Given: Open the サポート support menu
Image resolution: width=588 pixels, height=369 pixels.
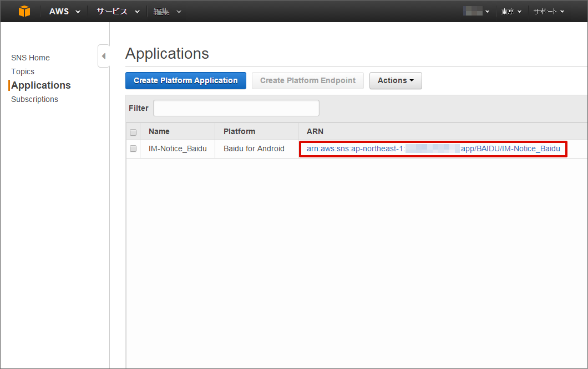Looking at the screenshot, I should coord(549,11).
